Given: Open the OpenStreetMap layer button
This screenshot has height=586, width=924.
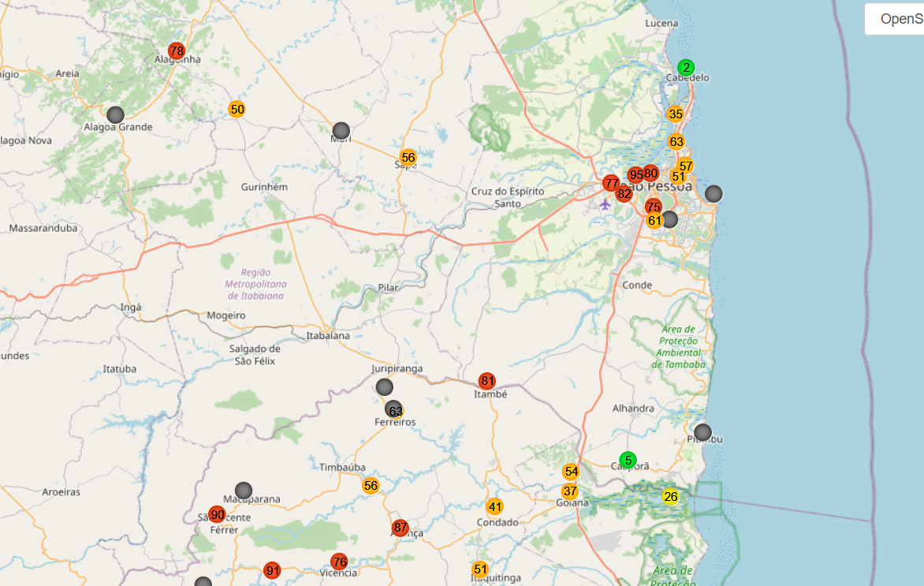Looking at the screenshot, I should [x=895, y=19].
